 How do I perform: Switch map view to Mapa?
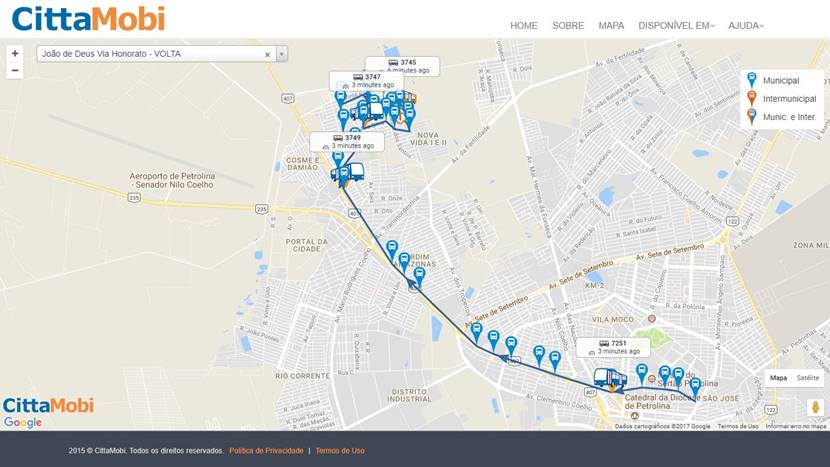coord(778,378)
